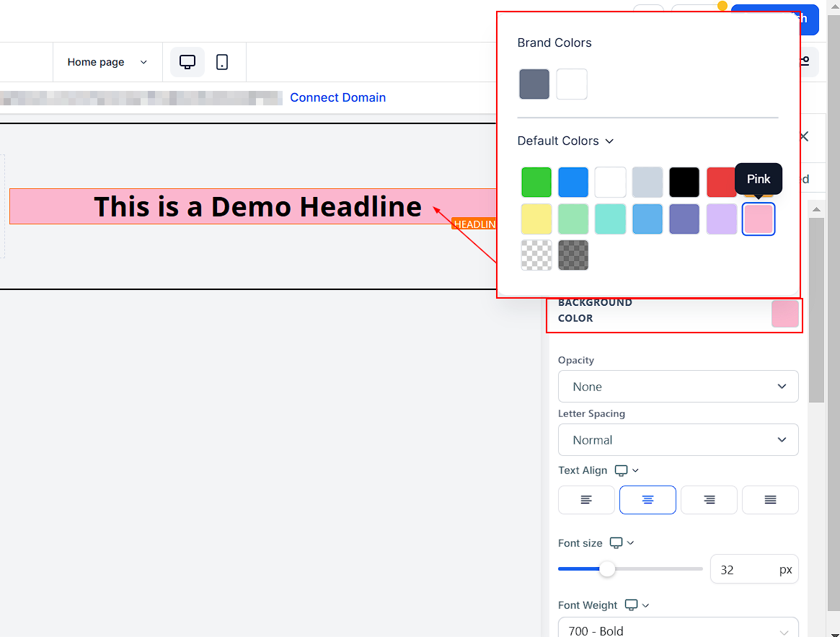Open Font size device selector
Image resolution: width=840 pixels, height=637 pixels.
[622, 542]
